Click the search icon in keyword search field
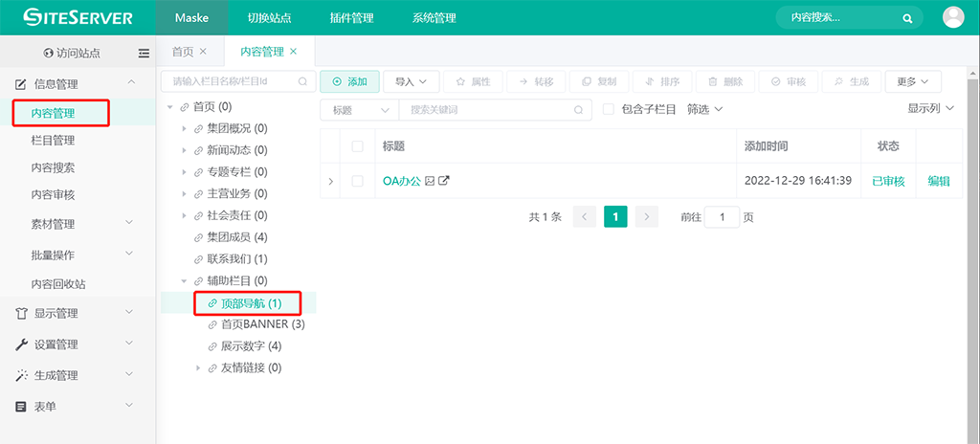 tap(578, 110)
